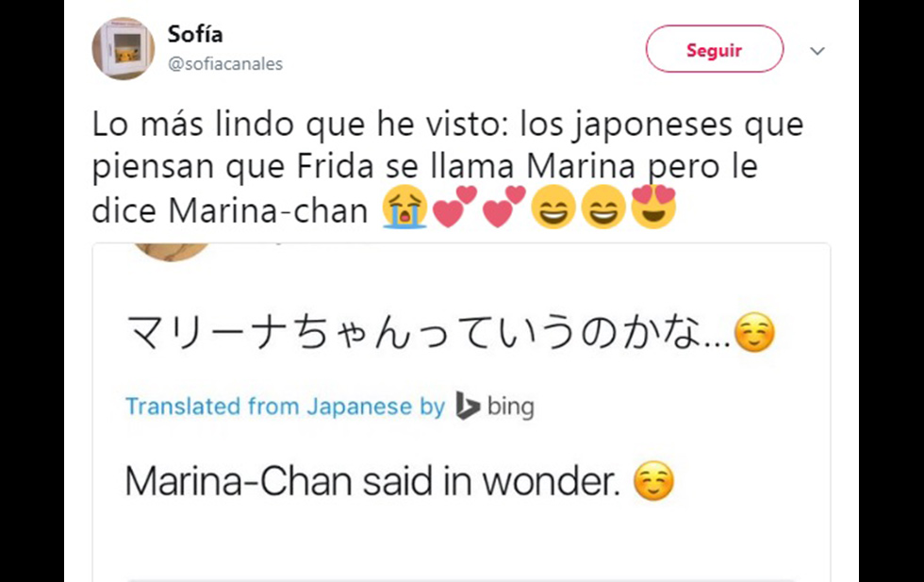Click the first grinning face emoji
The width and height of the screenshot is (924, 582).
553,208
